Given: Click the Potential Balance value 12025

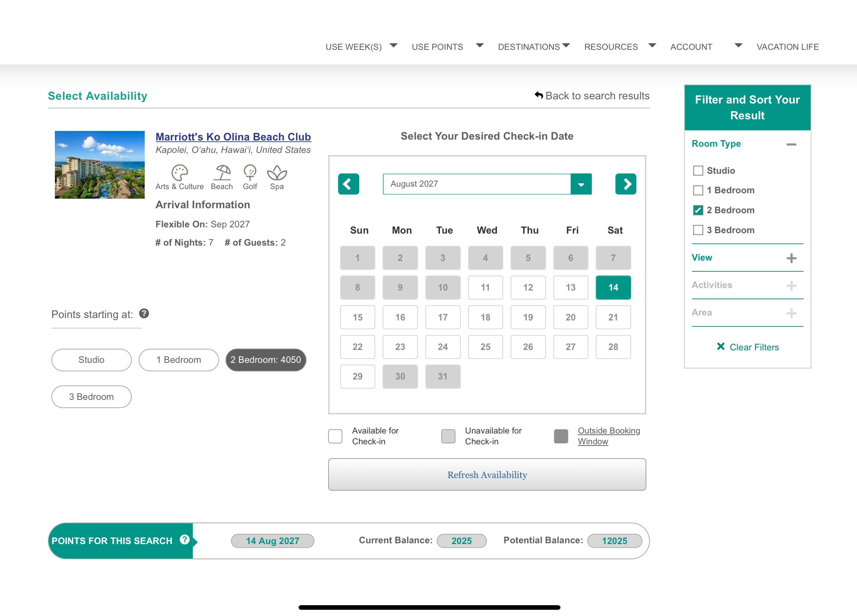Looking at the screenshot, I should point(615,541).
